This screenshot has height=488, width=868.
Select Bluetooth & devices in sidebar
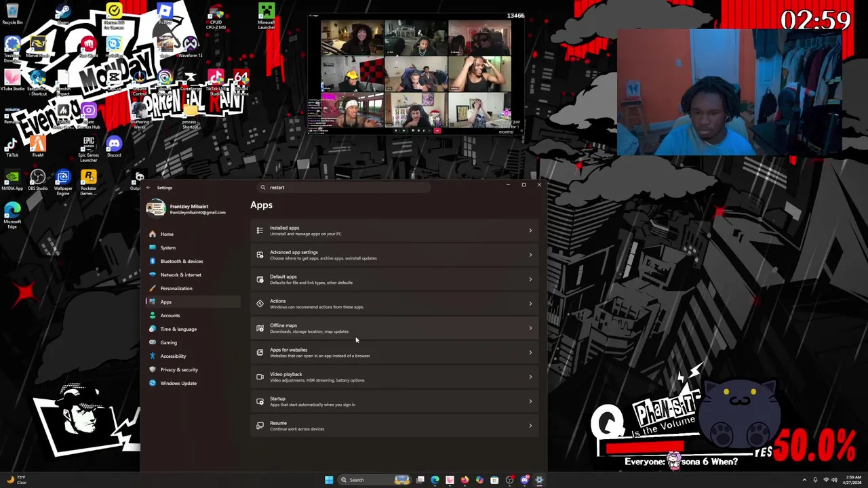[193, 261]
